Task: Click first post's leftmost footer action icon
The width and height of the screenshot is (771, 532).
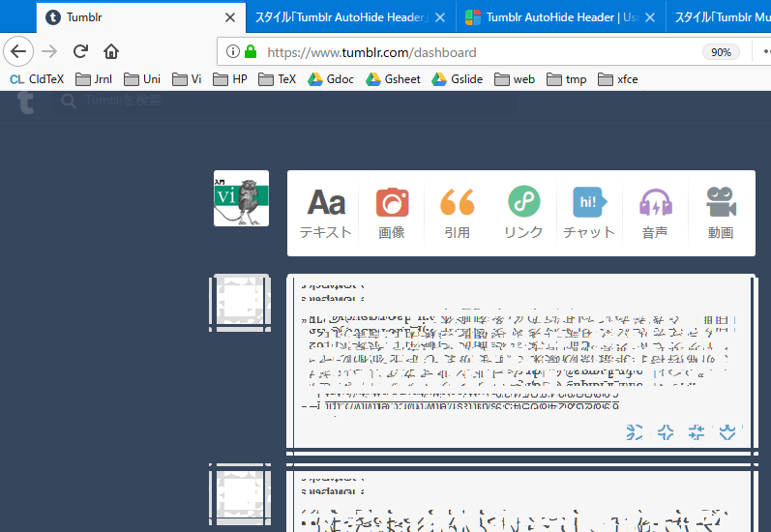Action: coord(635,432)
